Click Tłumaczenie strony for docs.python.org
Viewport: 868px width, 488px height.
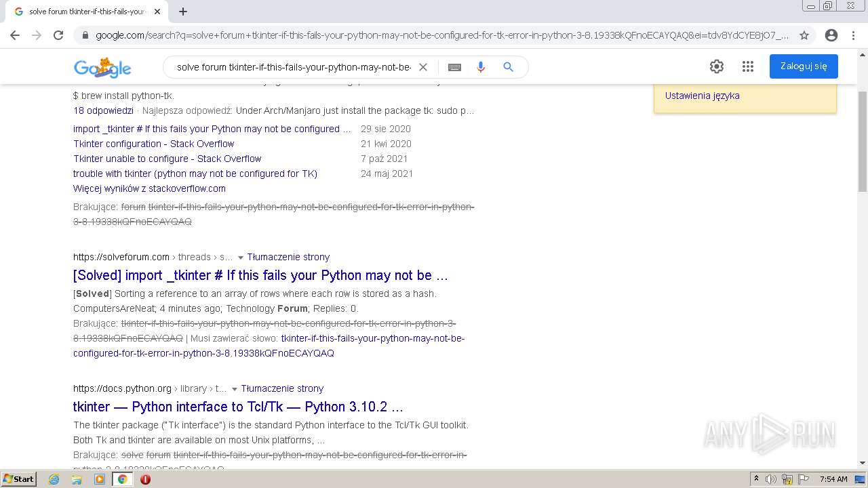click(x=282, y=388)
